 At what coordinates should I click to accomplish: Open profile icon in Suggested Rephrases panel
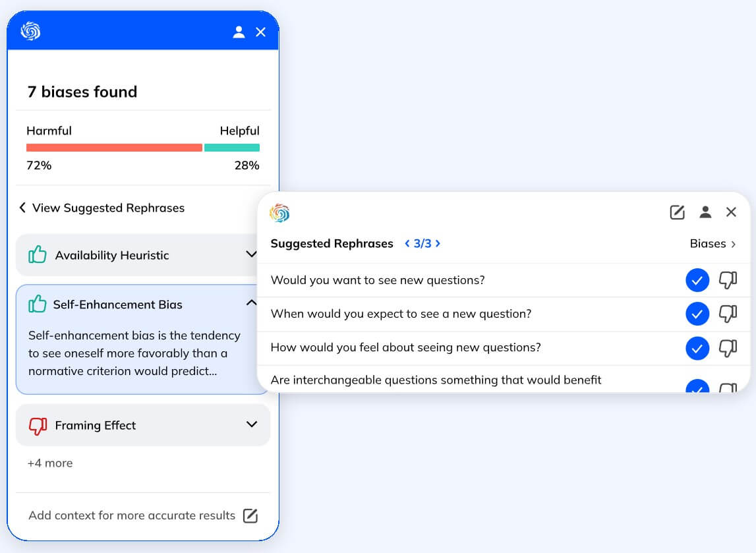(x=705, y=212)
